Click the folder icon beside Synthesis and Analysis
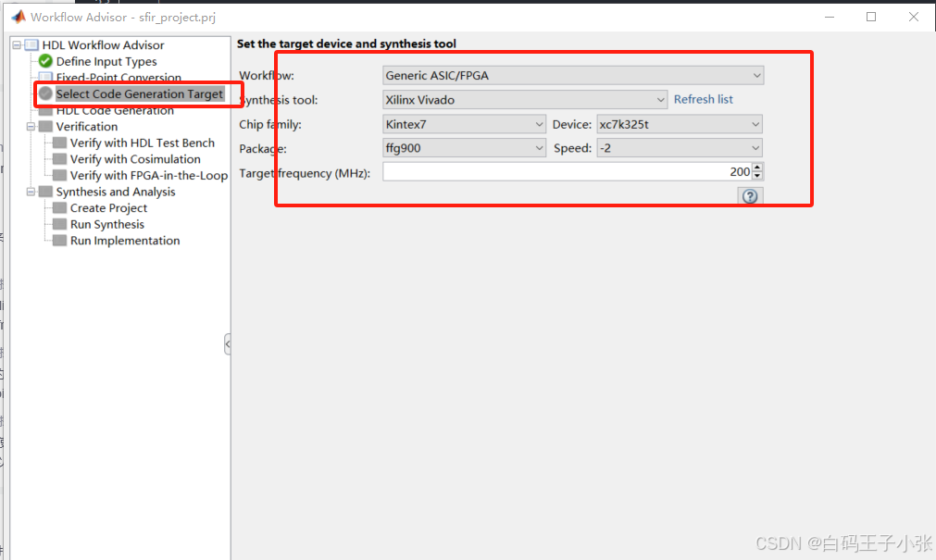This screenshot has height=560, width=936. click(x=45, y=192)
